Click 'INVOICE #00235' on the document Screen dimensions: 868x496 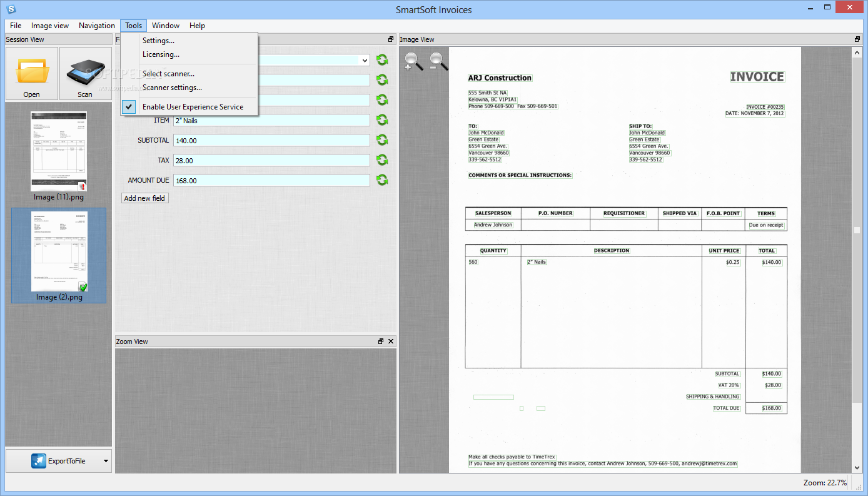point(765,108)
